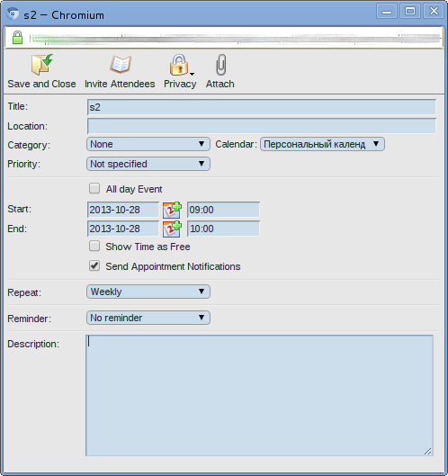Click the End time field 10:00
This screenshot has height=476, width=448.
coord(223,229)
